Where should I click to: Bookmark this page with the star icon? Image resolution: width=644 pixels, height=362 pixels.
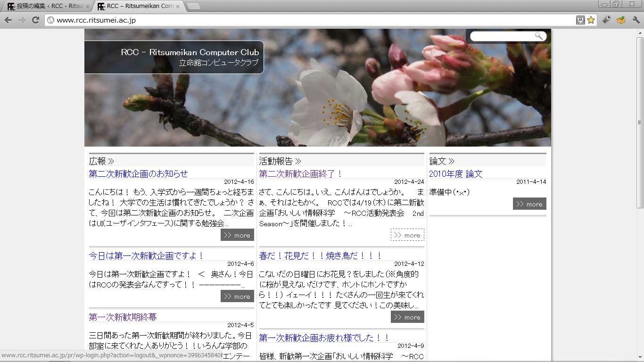click(591, 20)
